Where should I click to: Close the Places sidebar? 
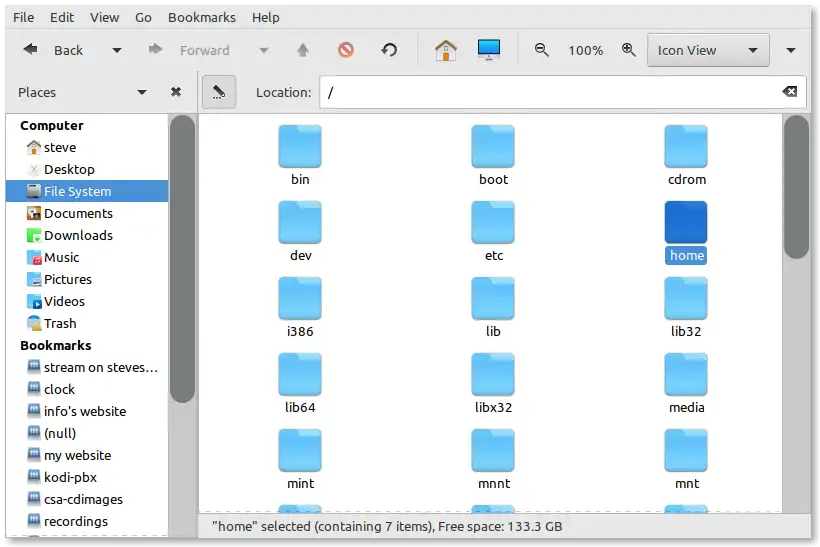click(x=176, y=92)
